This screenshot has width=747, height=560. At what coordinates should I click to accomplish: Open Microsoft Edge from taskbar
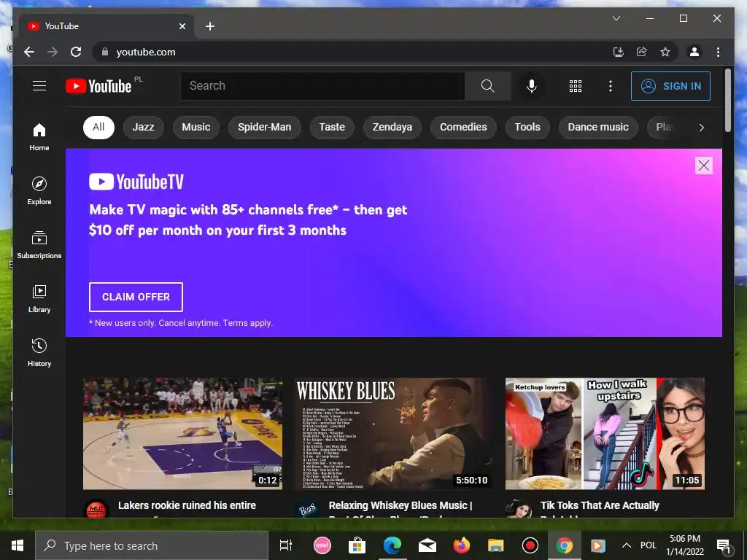[392, 545]
